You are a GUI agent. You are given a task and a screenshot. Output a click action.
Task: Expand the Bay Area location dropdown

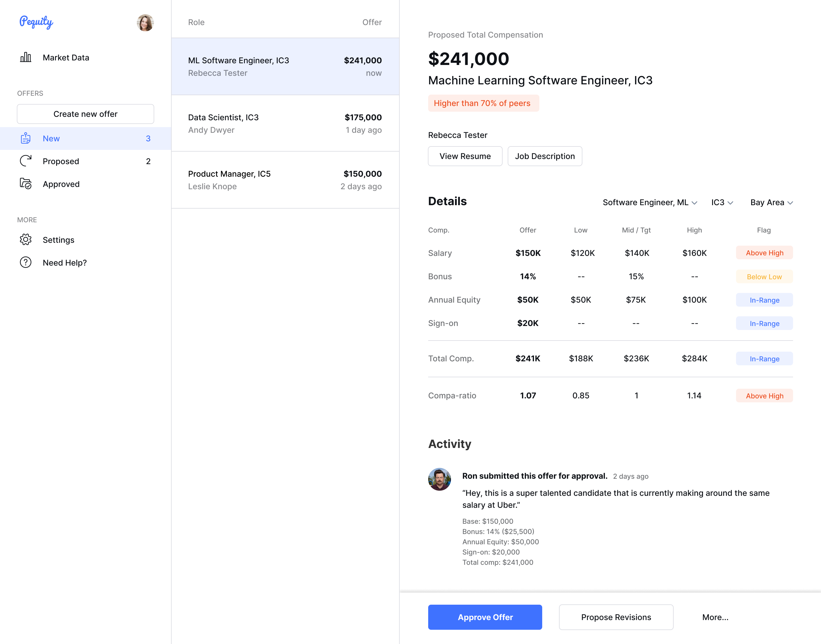771,203
